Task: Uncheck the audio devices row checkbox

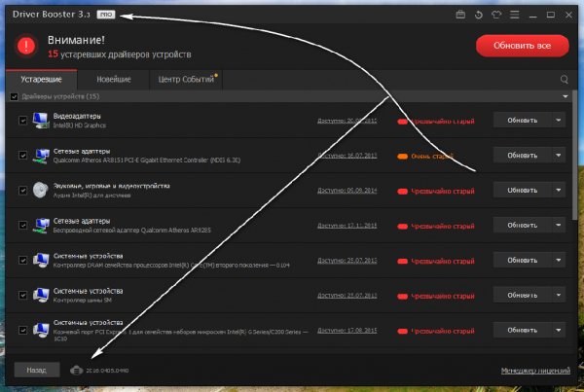Action: point(22,191)
